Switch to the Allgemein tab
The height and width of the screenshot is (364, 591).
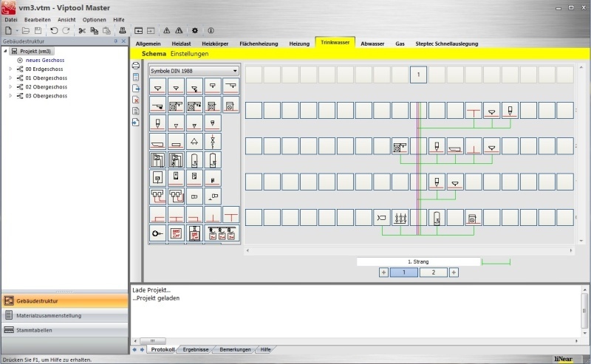[148, 44]
